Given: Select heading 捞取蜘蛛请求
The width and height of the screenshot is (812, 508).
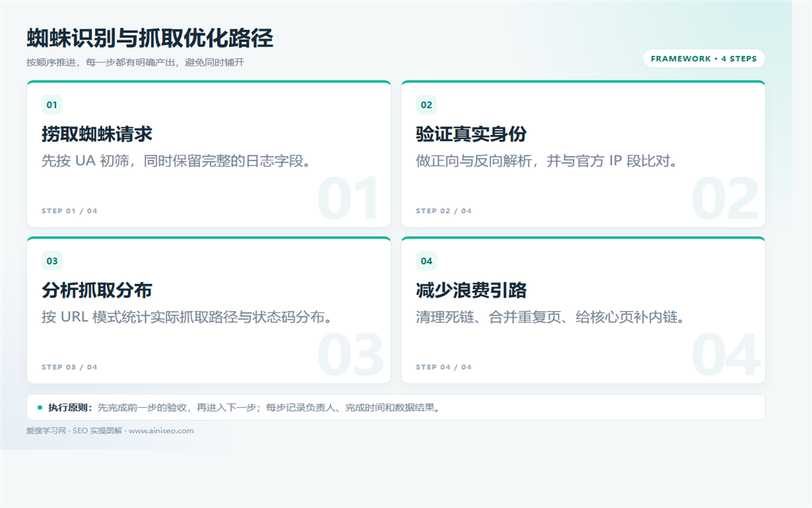Looking at the screenshot, I should click(x=97, y=134).
